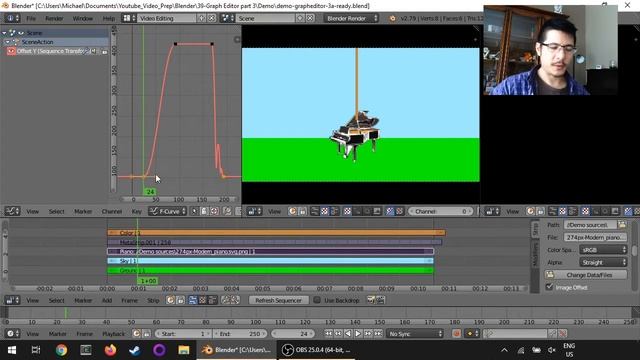
Task: Open the graph editor Key menu
Action: pyautogui.click(x=137, y=211)
